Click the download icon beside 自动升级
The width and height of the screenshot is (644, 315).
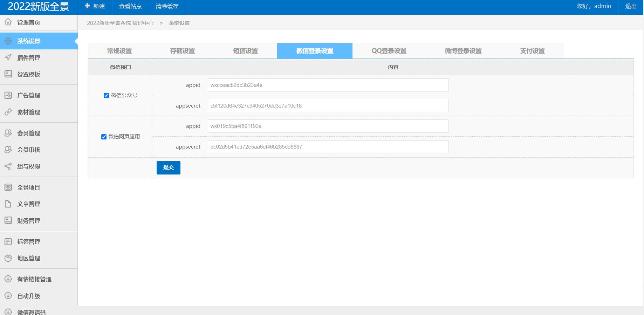point(8,296)
